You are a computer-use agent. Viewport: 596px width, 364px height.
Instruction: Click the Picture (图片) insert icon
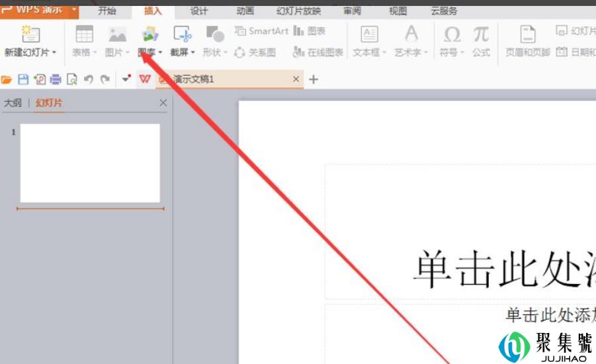117,34
